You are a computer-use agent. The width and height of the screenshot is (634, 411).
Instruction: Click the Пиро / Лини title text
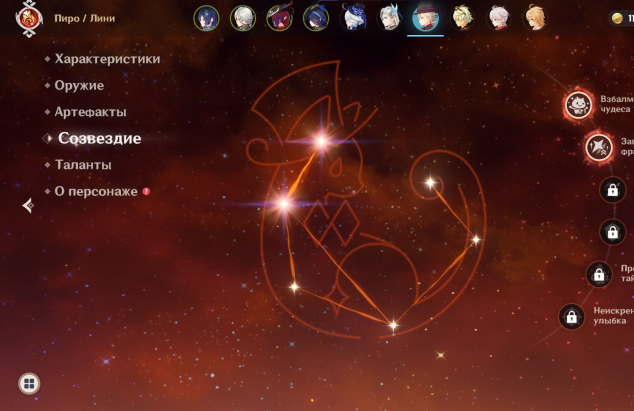click(x=85, y=19)
